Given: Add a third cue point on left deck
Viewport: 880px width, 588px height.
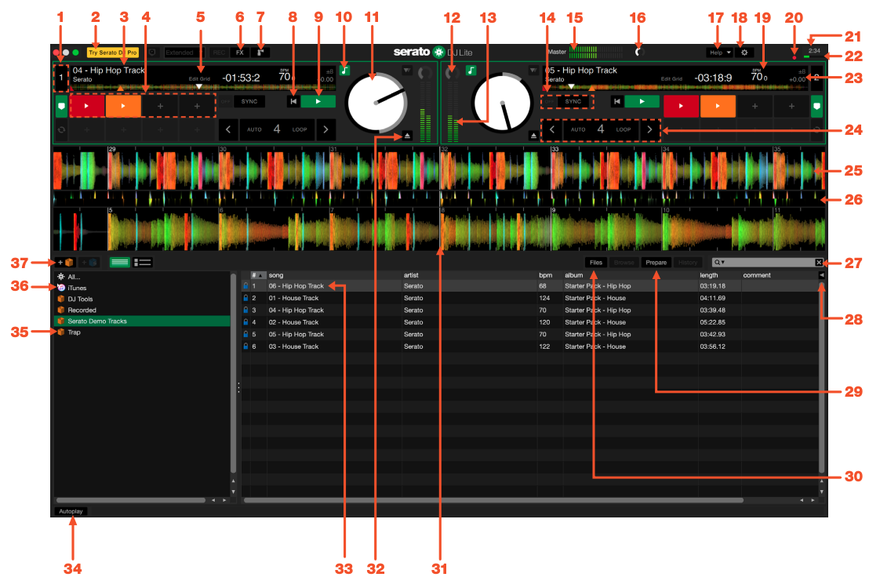Looking at the screenshot, I should [x=160, y=106].
